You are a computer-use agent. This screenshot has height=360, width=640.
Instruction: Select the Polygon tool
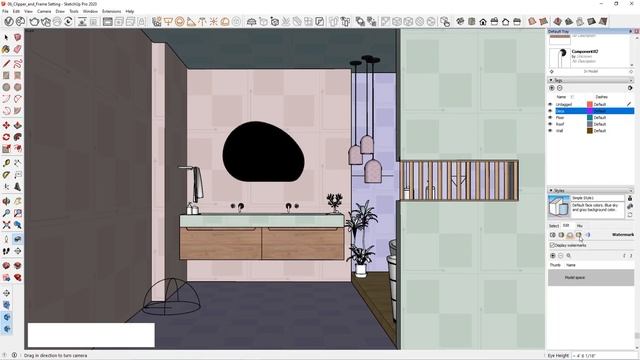click(18, 87)
